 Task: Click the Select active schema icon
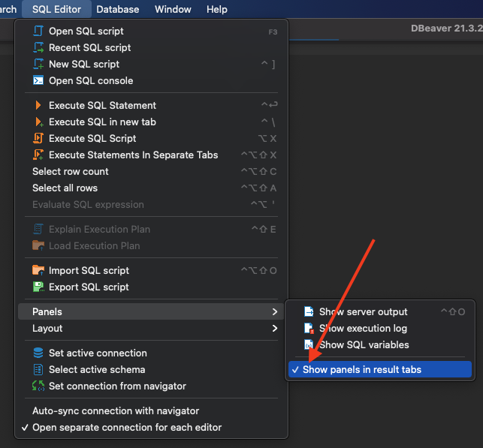pyautogui.click(x=38, y=369)
